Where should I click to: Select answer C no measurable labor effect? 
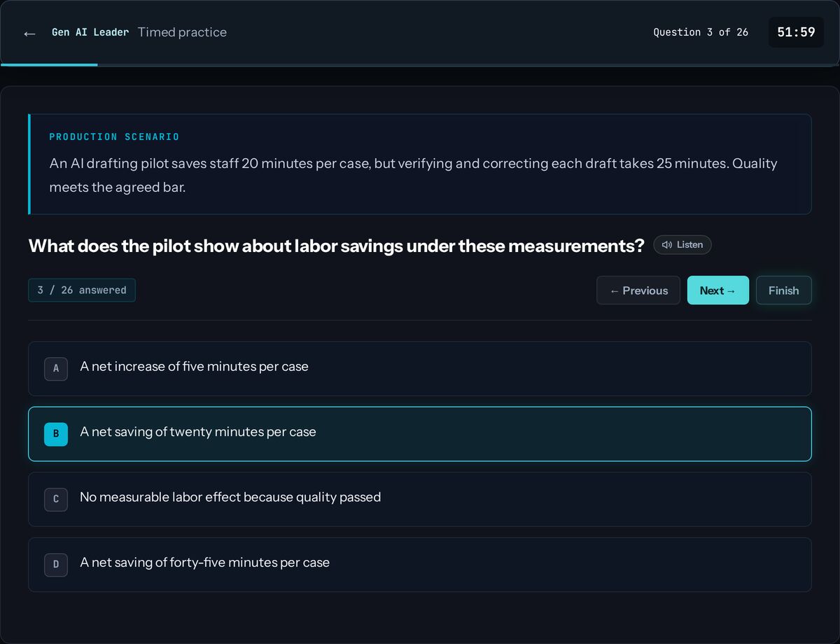click(420, 499)
